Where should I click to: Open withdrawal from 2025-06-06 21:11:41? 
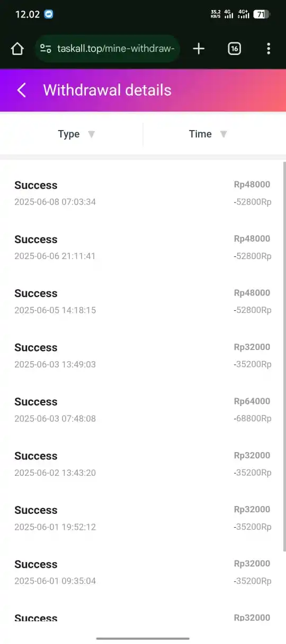(x=143, y=247)
